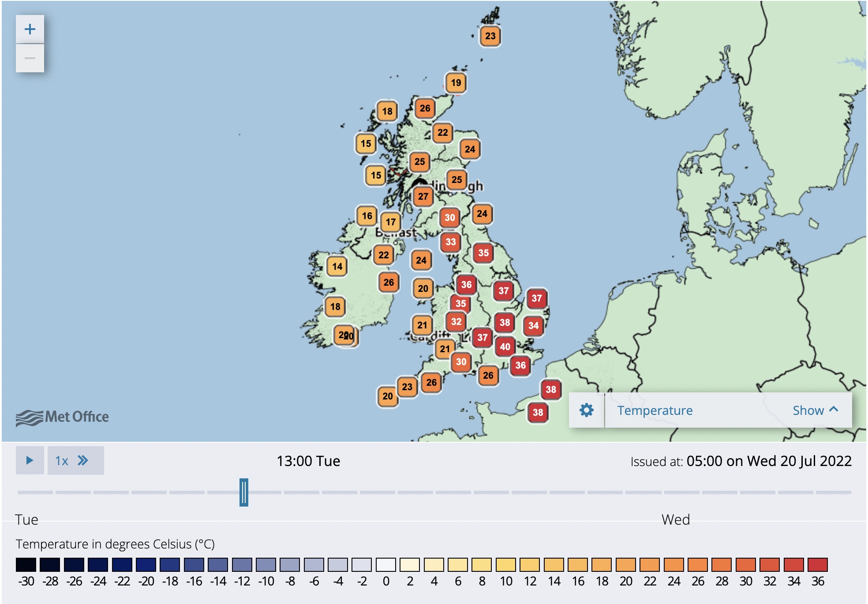Open the map settings gear icon
Screen dimensions: 868x604
586,410
